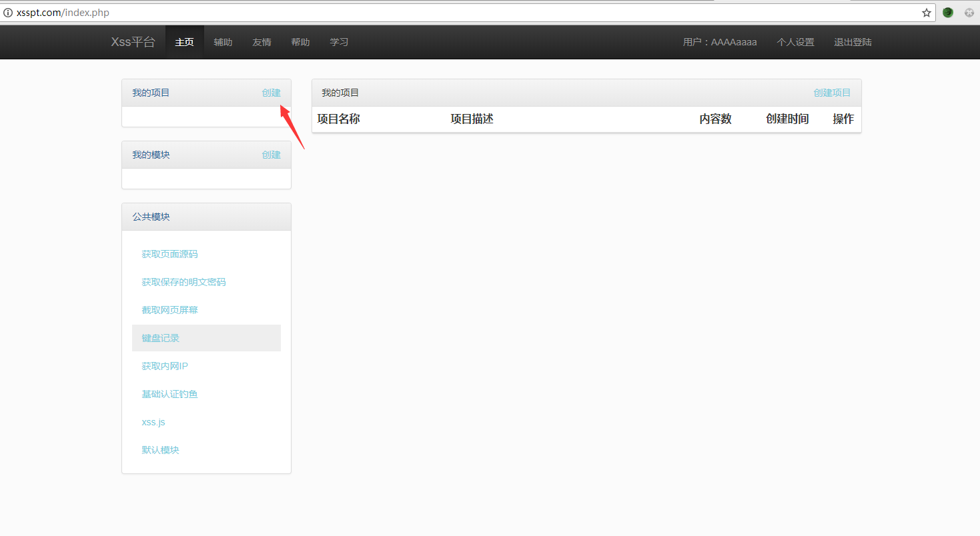Open the 截取网页屏幕 module
The image size is (980, 536).
coord(169,310)
